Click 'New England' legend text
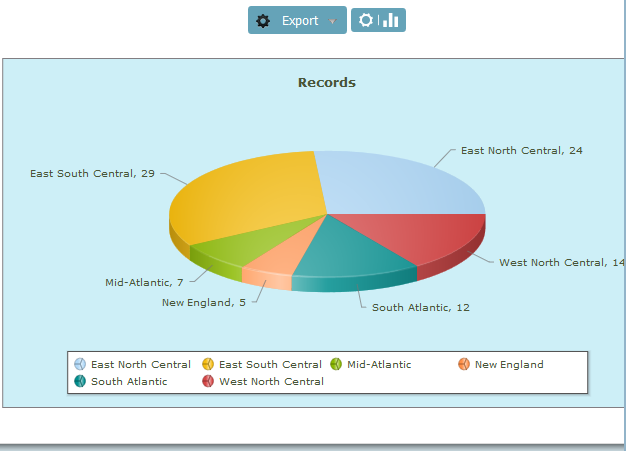 tap(509, 365)
